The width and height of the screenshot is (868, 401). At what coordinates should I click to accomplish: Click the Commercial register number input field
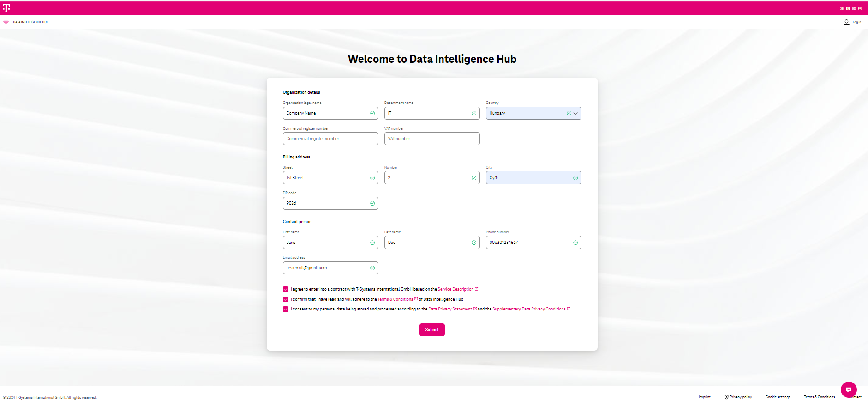330,139
